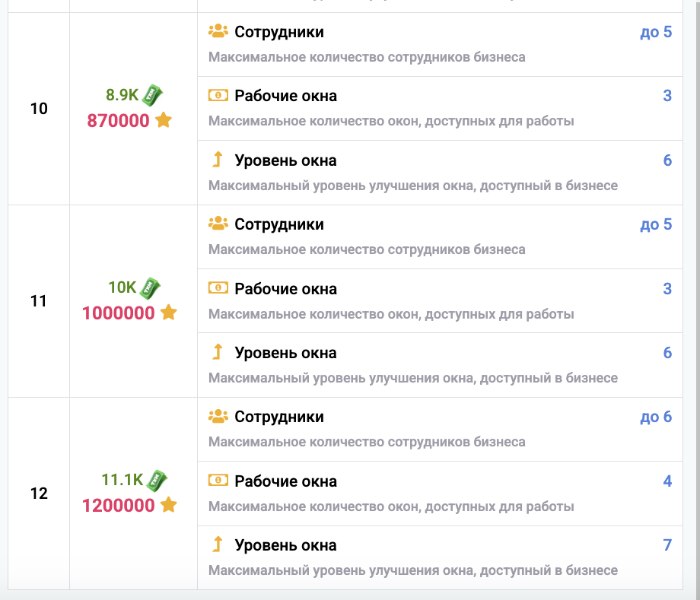The height and width of the screenshot is (600, 700).
Task: Click the 'до 6' employees value
Action: (x=656, y=417)
